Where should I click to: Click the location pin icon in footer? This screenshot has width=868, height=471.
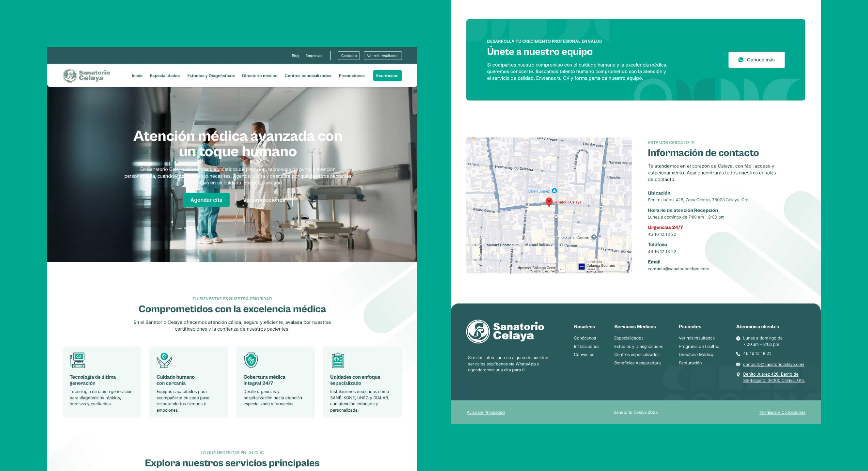coord(738,375)
